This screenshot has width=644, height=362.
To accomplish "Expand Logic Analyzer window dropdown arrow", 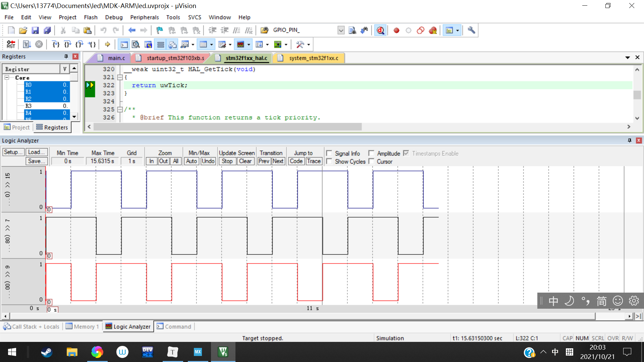I will (249, 44).
